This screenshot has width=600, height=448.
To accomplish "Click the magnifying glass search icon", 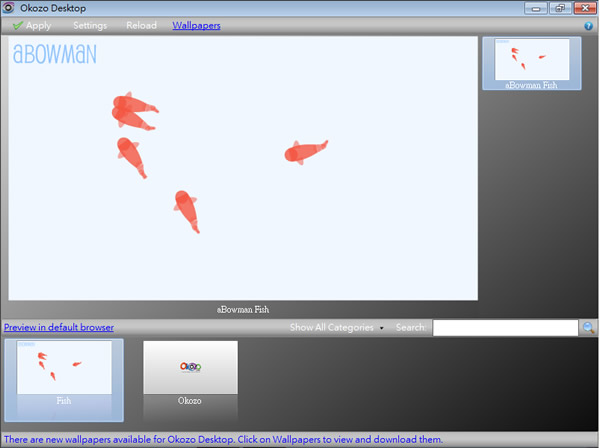I will tap(588, 328).
